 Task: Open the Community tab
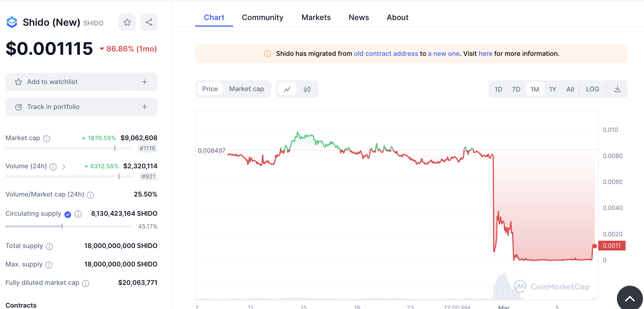tap(262, 17)
